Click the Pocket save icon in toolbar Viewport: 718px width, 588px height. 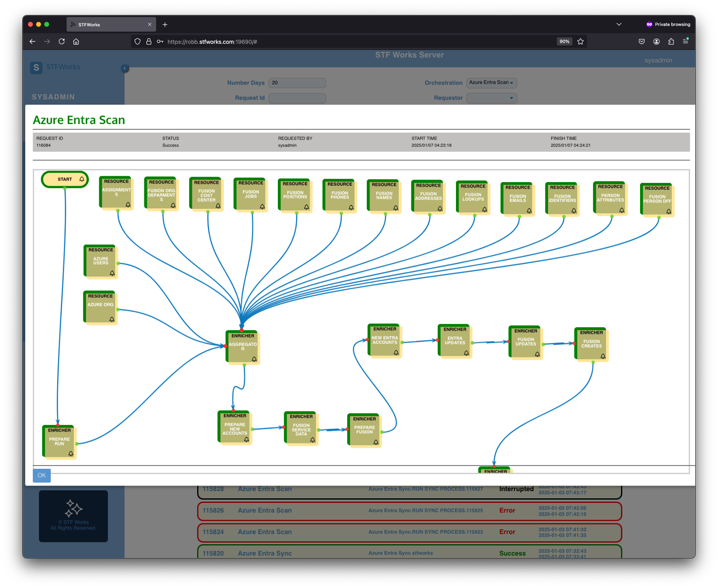pos(642,42)
